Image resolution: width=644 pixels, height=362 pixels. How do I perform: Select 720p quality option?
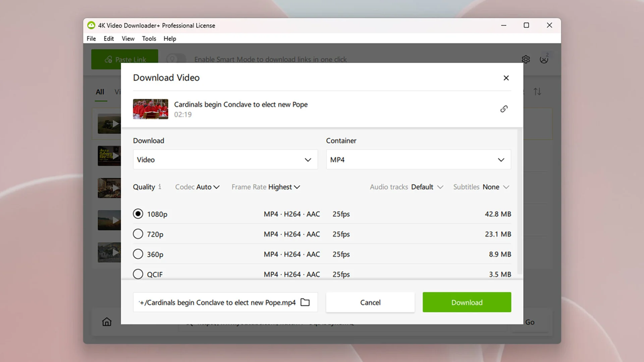tap(138, 234)
